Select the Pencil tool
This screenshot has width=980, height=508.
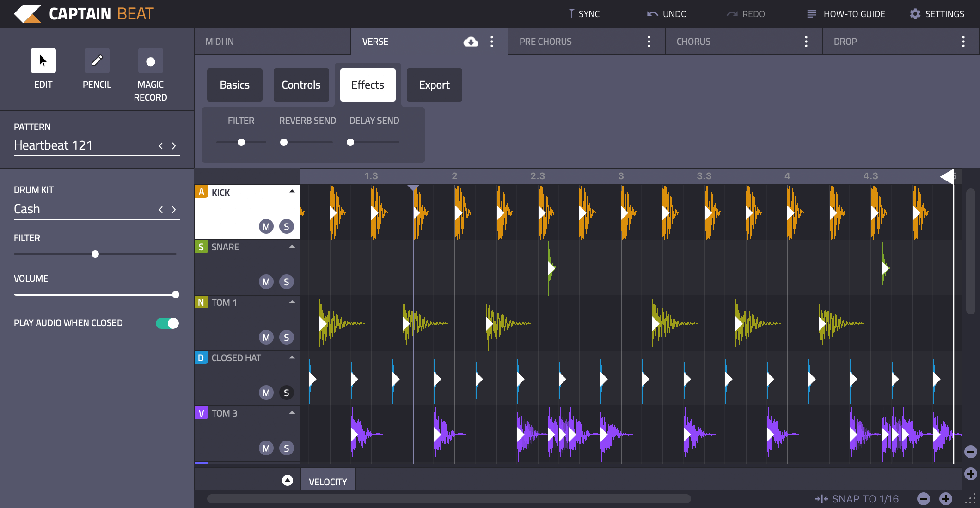(97, 60)
